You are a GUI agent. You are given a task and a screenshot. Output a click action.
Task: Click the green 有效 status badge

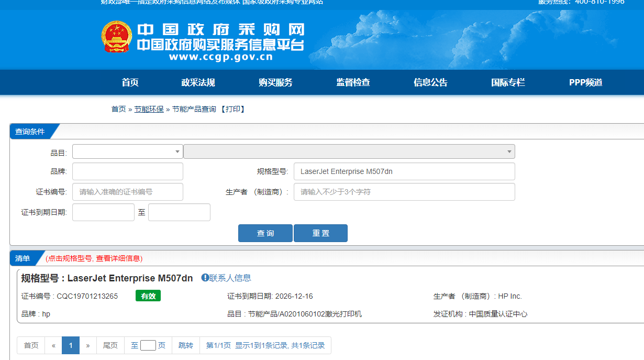point(148,296)
